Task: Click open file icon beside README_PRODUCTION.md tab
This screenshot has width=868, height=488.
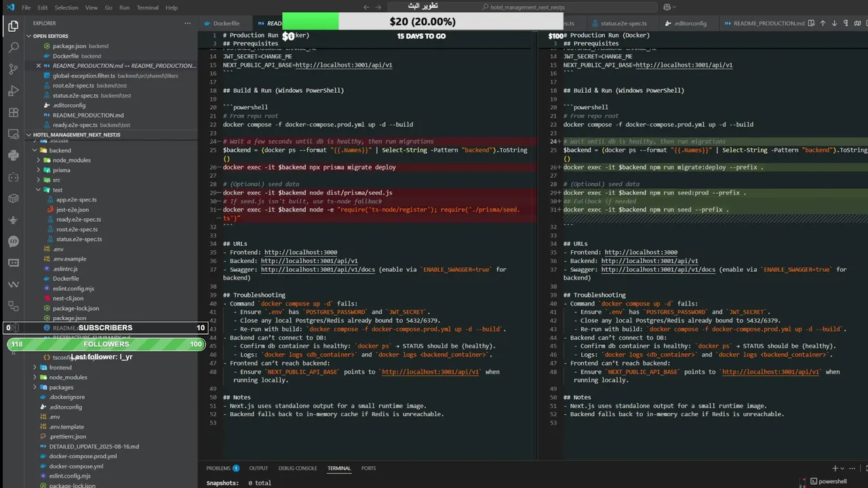Action: [x=811, y=23]
